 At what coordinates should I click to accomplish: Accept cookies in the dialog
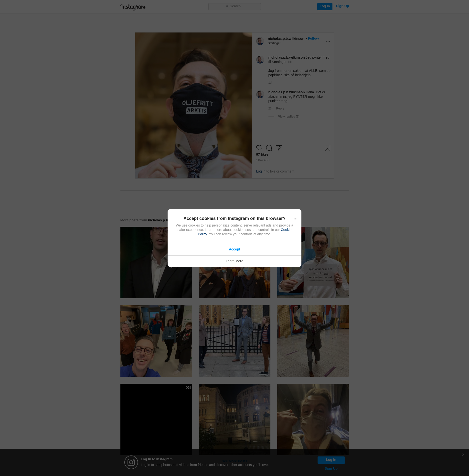[234, 249]
